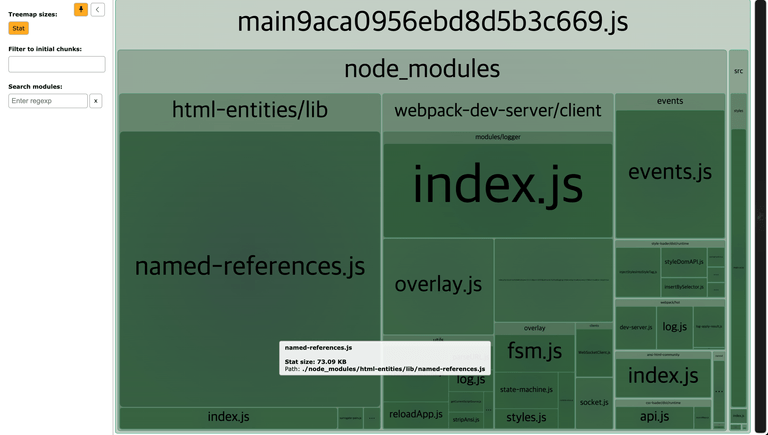Select the html-entities/lib group header
This screenshot has height=435, width=768.
click(250, 110)
